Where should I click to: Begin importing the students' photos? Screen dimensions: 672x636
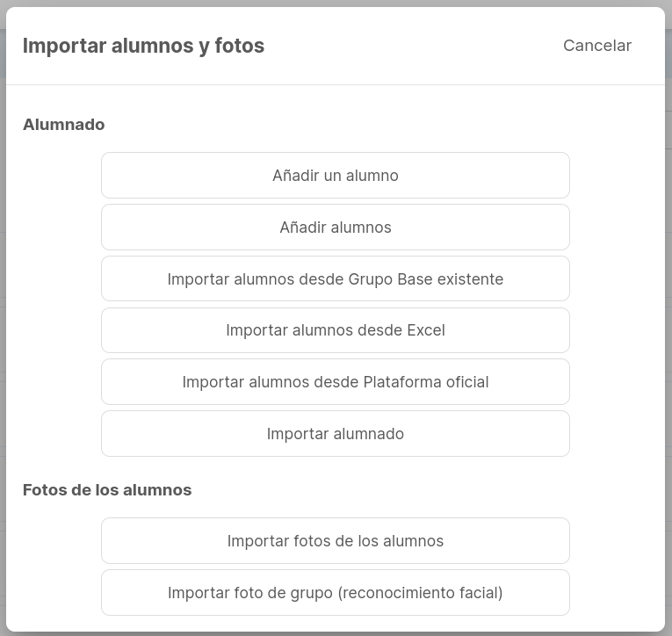pos(336,541)
